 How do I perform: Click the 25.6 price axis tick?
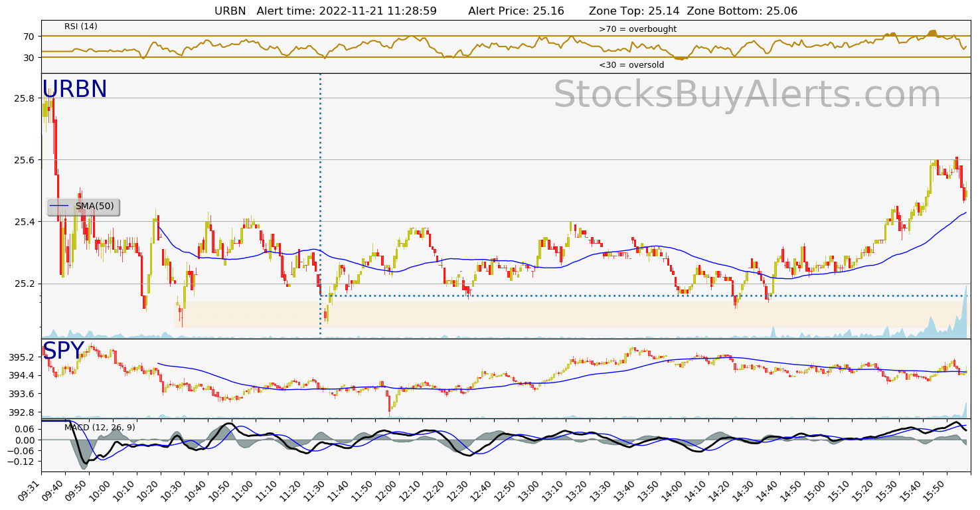coord(24,160)
